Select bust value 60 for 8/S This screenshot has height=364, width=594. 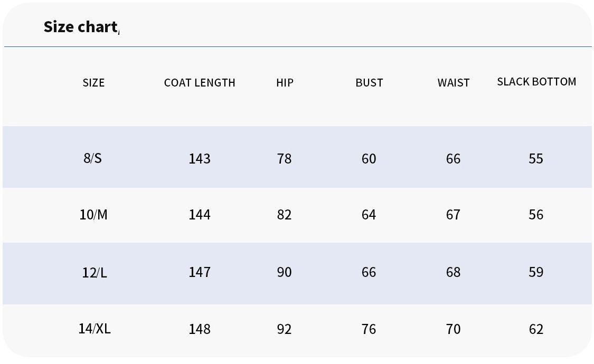point(369,159)
